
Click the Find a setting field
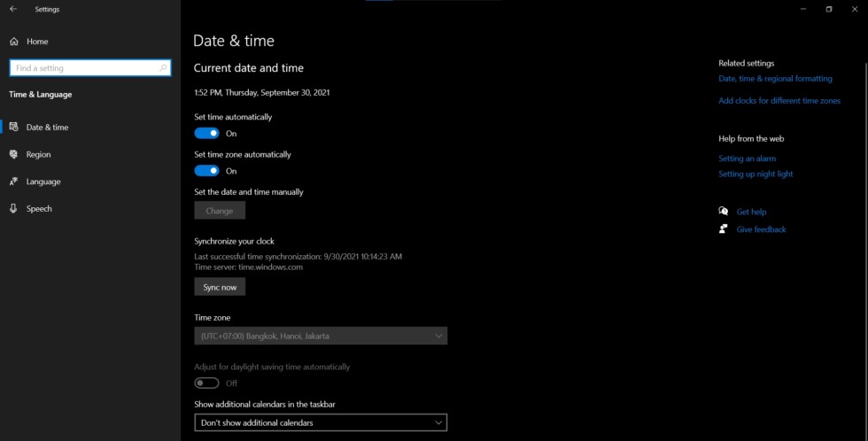point(90,68)
